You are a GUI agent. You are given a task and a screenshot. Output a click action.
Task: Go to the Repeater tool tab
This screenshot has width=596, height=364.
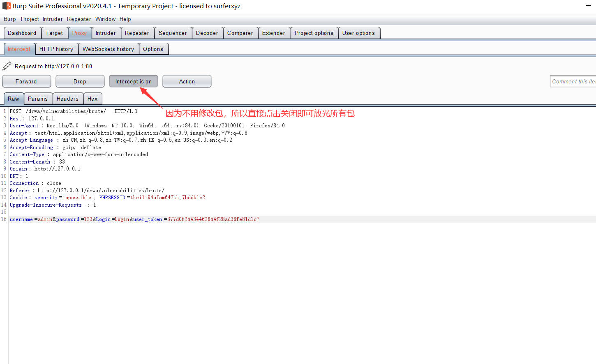coord(137,33)
